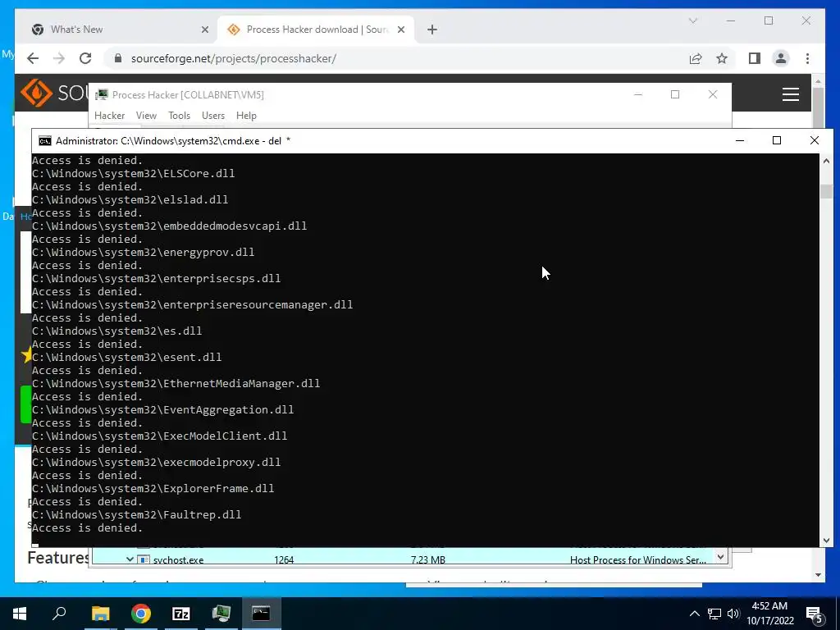Open Chrome side panel icon
The height and width of the screenshot is (630, 840).
click(755, 58)
